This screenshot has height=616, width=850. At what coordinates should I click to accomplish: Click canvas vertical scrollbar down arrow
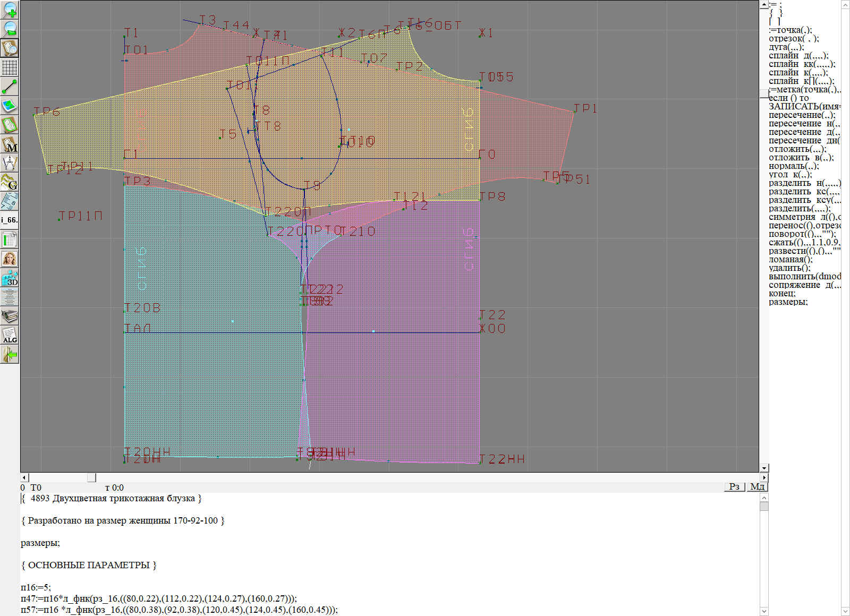(764, 468)
